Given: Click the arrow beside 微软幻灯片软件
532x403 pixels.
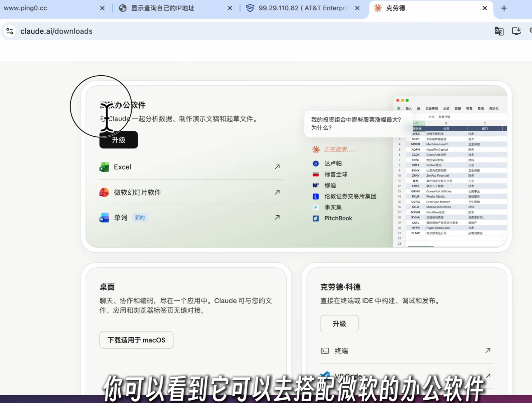Looking at the screenshot, I should [x=277, y=192].
